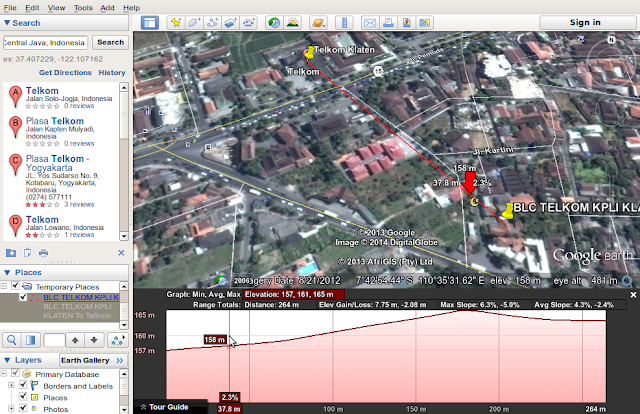640x414 pixels.
Task: Click in the search text field
Action: [x=45, y=42]
